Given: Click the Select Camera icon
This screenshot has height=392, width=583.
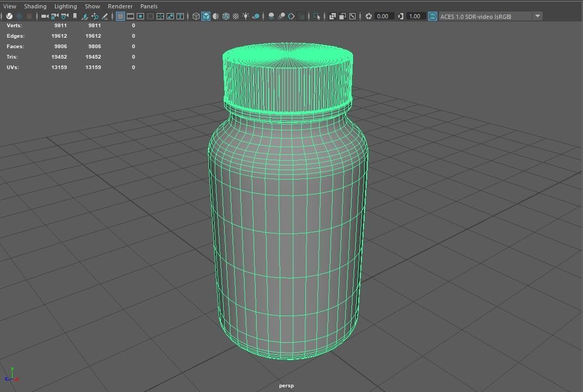Looking at the screenshot, I should point(45,16).
